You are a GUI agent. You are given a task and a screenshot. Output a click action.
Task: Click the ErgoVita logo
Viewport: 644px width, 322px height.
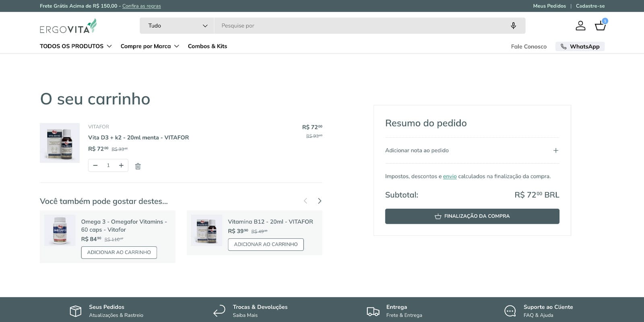click(x=68, y=26)
